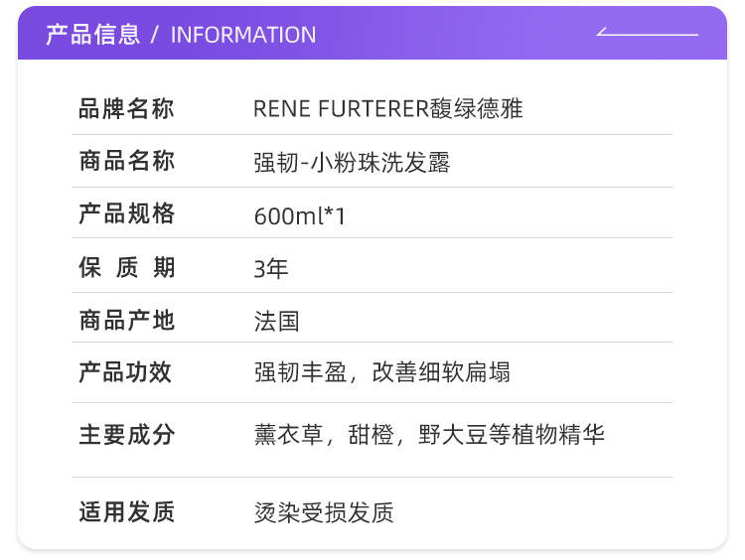Select the 品牌名称 row label
Screen dimensions: 745x560
point(126,109)
